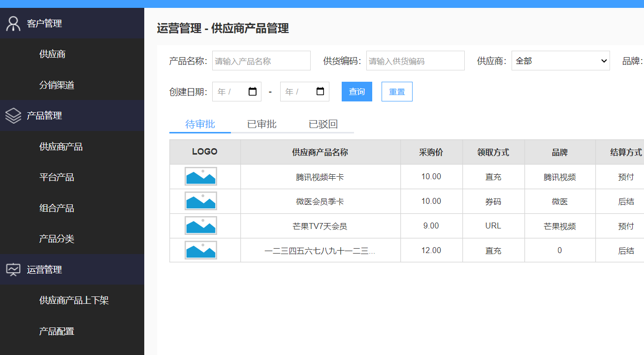Screen dimensions: 644x355
Task: Click the 供应商产品名称 column header
Action: [x=320, y=152]
